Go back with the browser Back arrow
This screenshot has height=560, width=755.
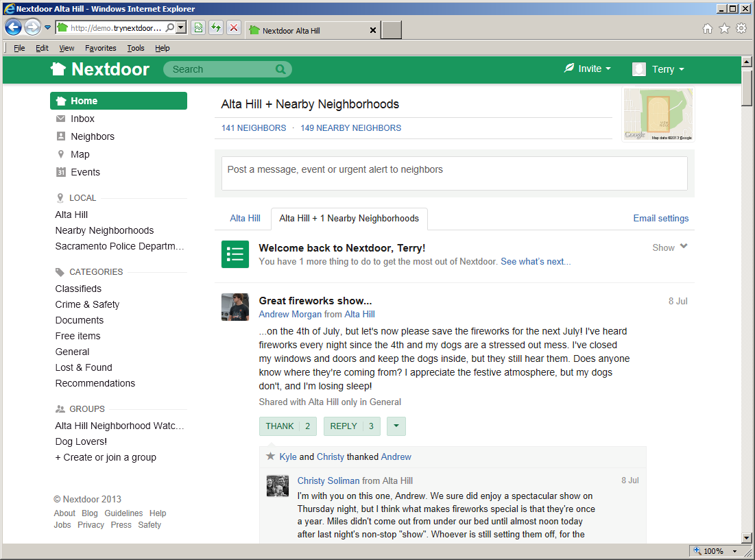coord(14,27)
